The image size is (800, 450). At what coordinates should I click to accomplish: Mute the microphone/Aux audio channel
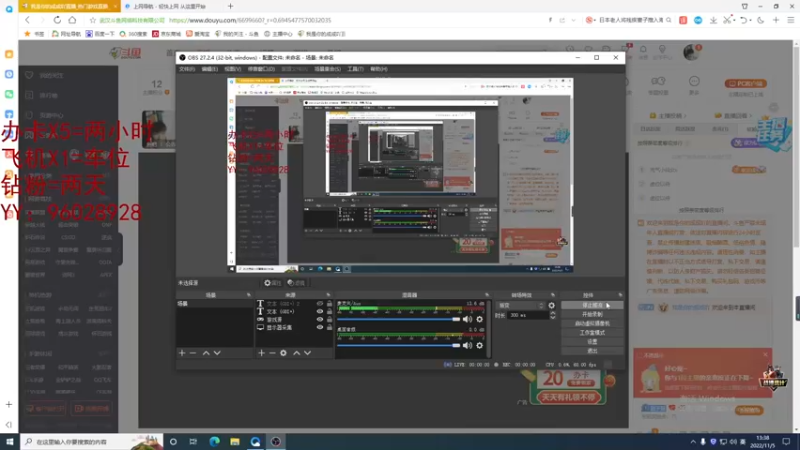[467, 319]
